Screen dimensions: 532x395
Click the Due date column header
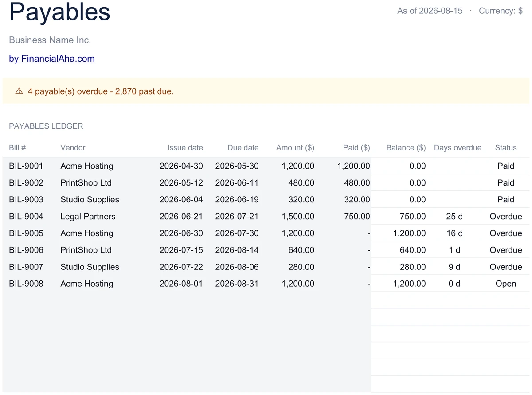point(243,148)
